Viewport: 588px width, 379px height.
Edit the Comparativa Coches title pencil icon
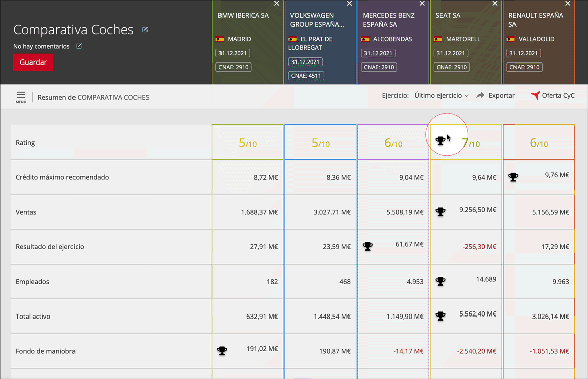pyautogui.click(x=145, y=30)
